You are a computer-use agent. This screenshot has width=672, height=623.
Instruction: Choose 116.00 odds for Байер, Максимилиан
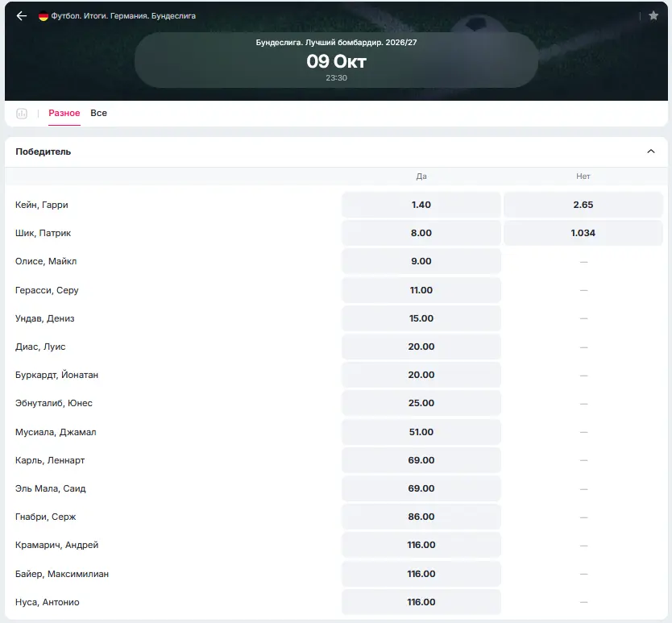(x=421, y=574)
